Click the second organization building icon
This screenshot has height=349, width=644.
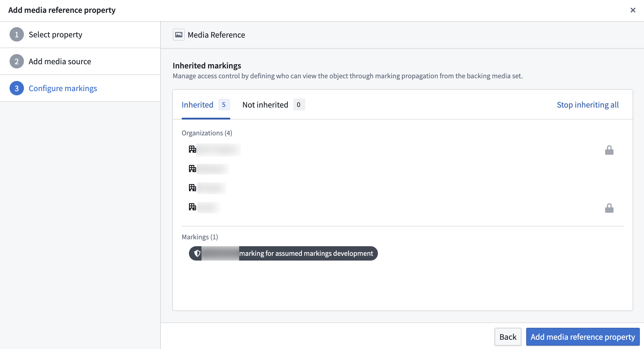(192, 169)
